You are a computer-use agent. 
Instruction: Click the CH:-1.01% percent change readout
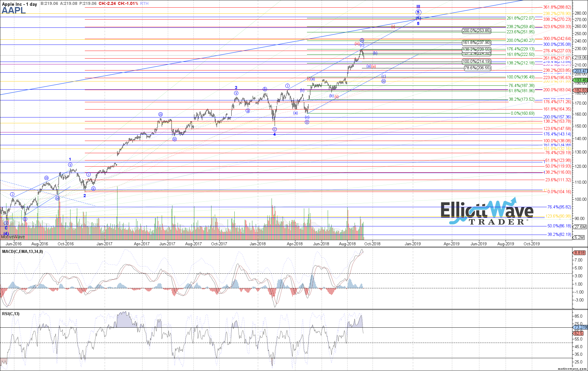pos(128,4)
